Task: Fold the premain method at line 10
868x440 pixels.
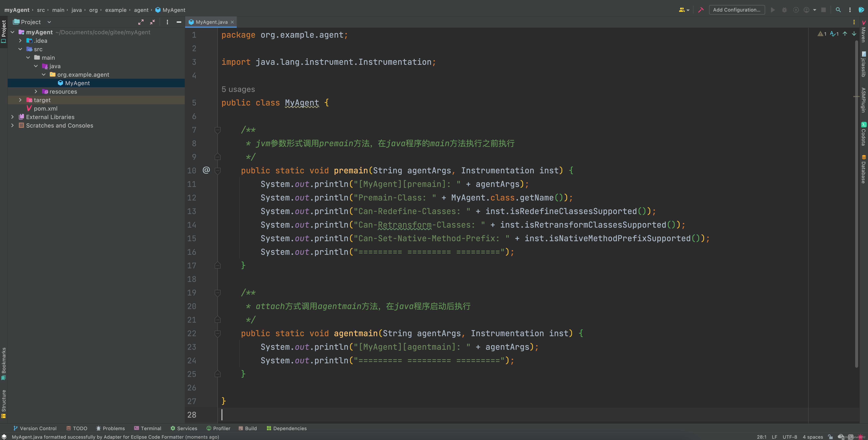Action: coord(218,171)
